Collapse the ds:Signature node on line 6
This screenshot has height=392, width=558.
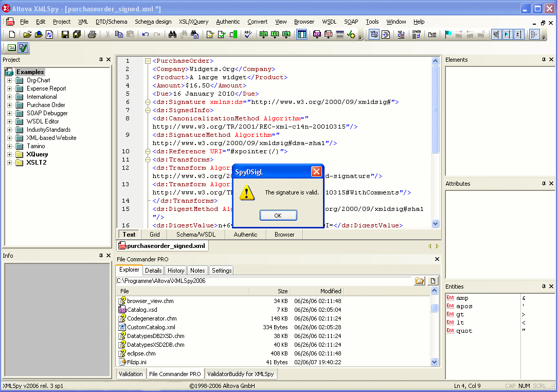pyautogui.click(x=148, y=102)
